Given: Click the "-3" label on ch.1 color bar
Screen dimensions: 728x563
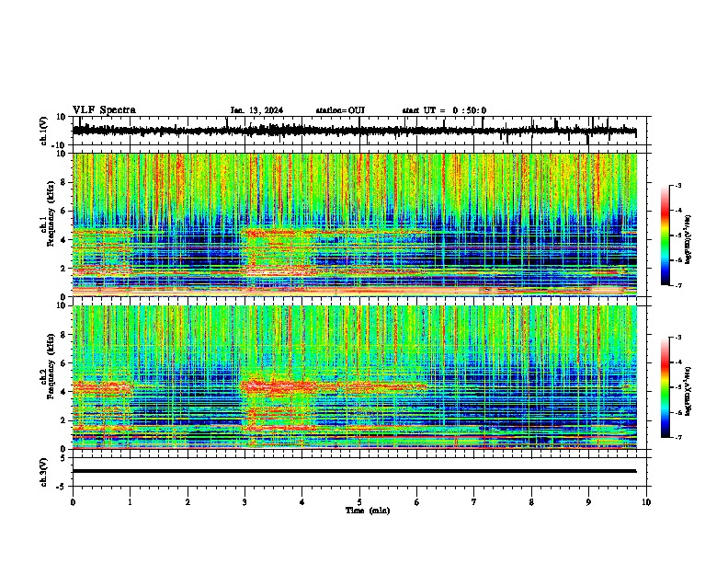Looking at the screenshot, I should click(677, 185).
